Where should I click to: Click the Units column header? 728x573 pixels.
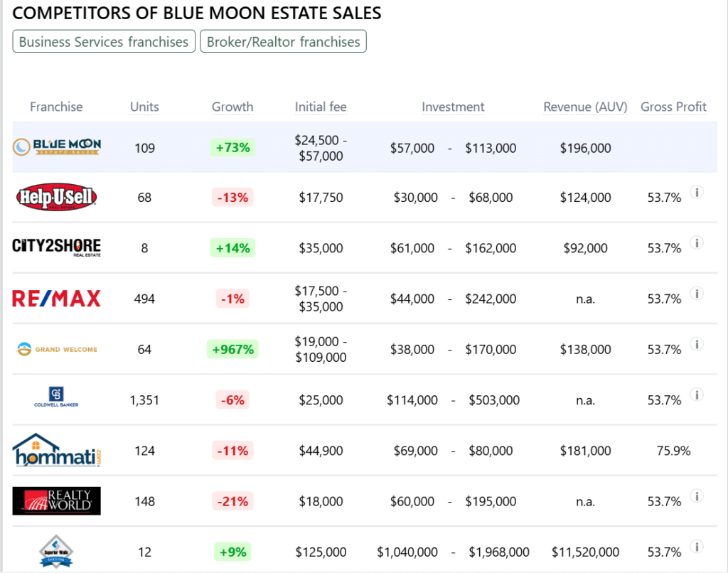click(144, 107)
